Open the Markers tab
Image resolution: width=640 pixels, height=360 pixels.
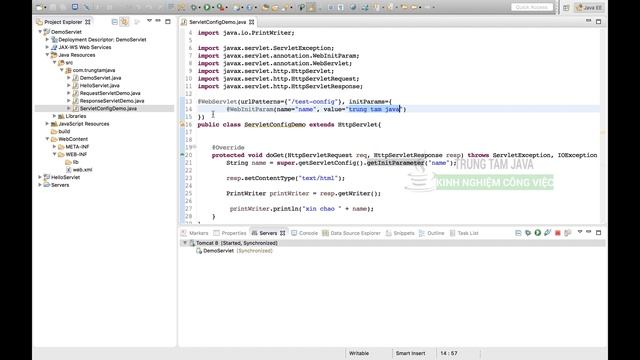point(198,233)
